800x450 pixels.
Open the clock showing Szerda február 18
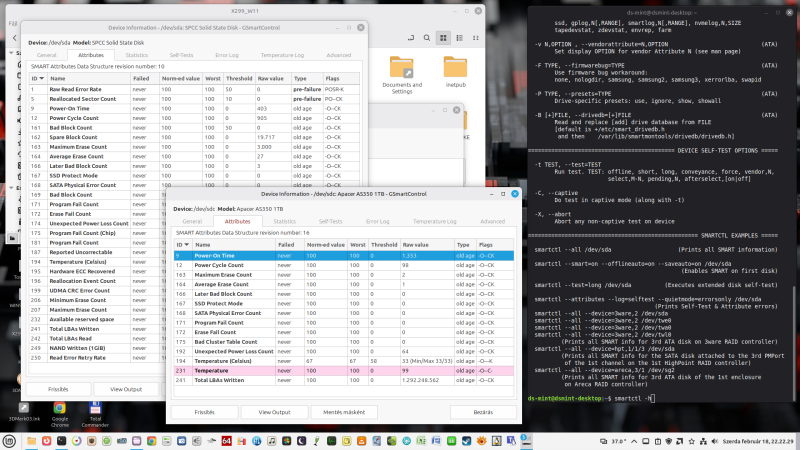coord(758,441)
